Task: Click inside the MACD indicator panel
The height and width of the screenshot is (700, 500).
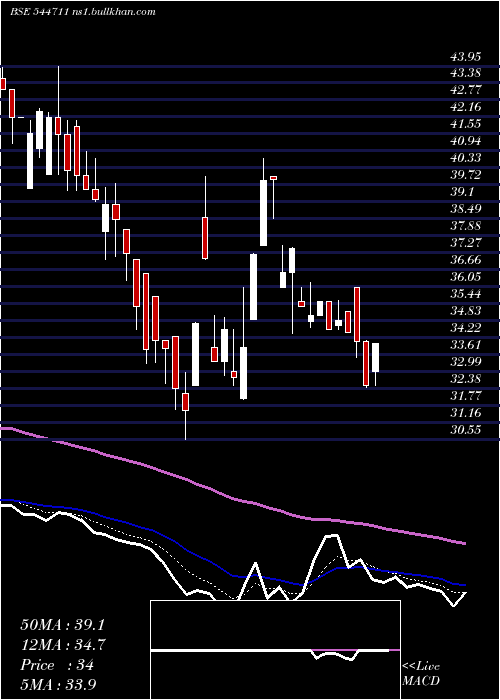Action: (275, 650)
